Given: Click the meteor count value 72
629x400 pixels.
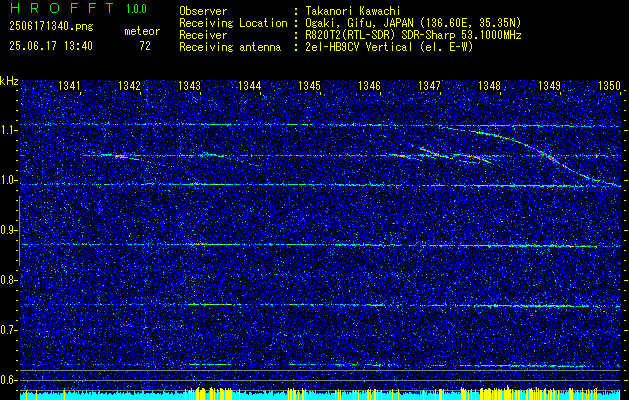Looking at the screenshot, I should click(145, 46).
